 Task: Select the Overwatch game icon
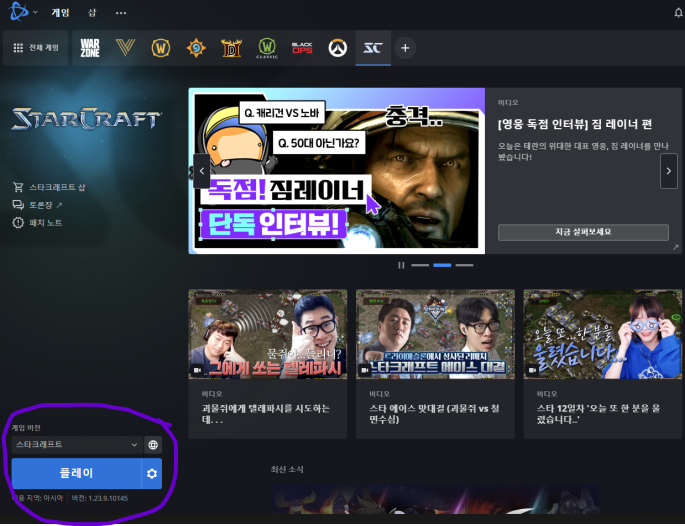[x=338, y=48]
